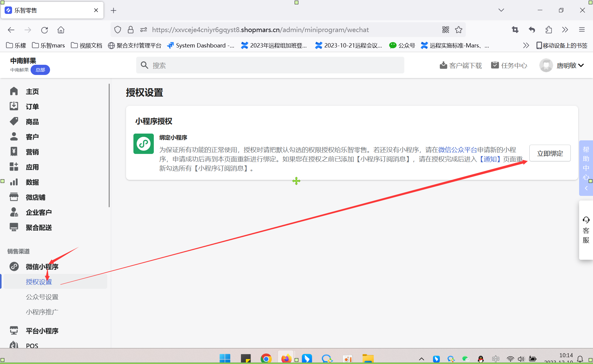Open the 订单 orders icon in sidebar
The image size is (593, 364).
pyautogui.click(x=14, y=106)
